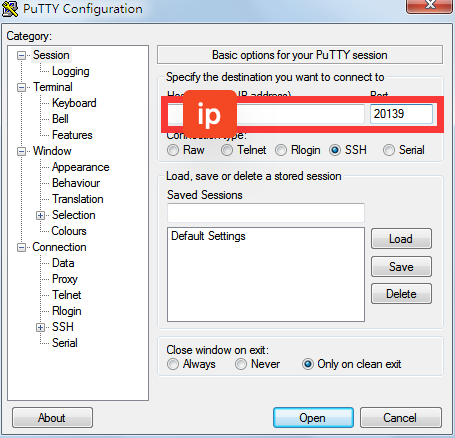Expand the Selection subtree

pyautogui.click(x=40, y=215)
